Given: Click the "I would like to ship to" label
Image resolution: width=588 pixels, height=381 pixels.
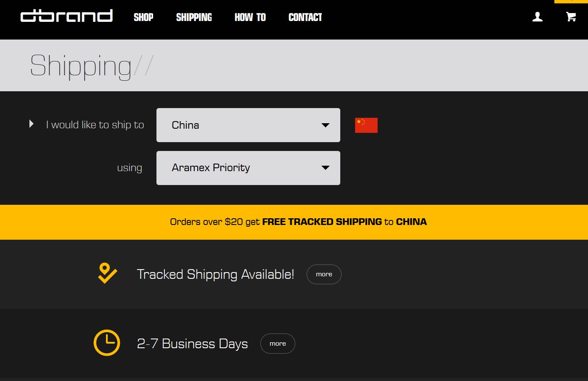Looking at the screenshot, I should (x=95, y=125).
